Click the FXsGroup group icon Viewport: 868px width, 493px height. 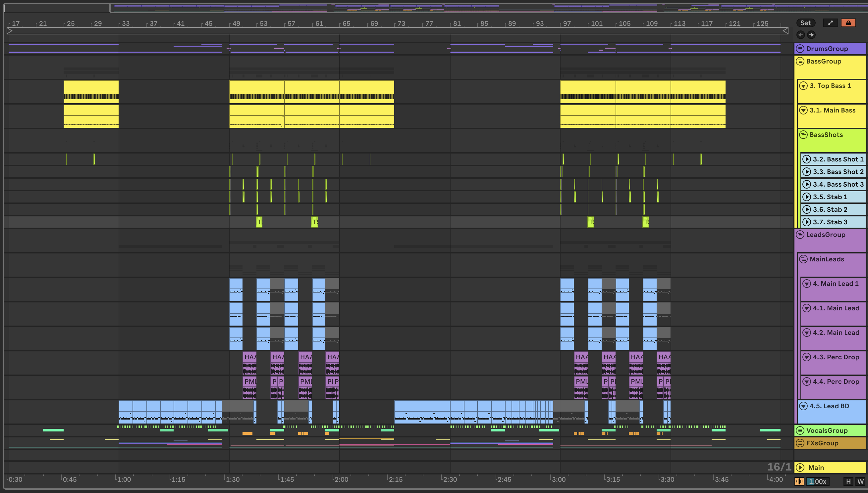tap(800, 443)
